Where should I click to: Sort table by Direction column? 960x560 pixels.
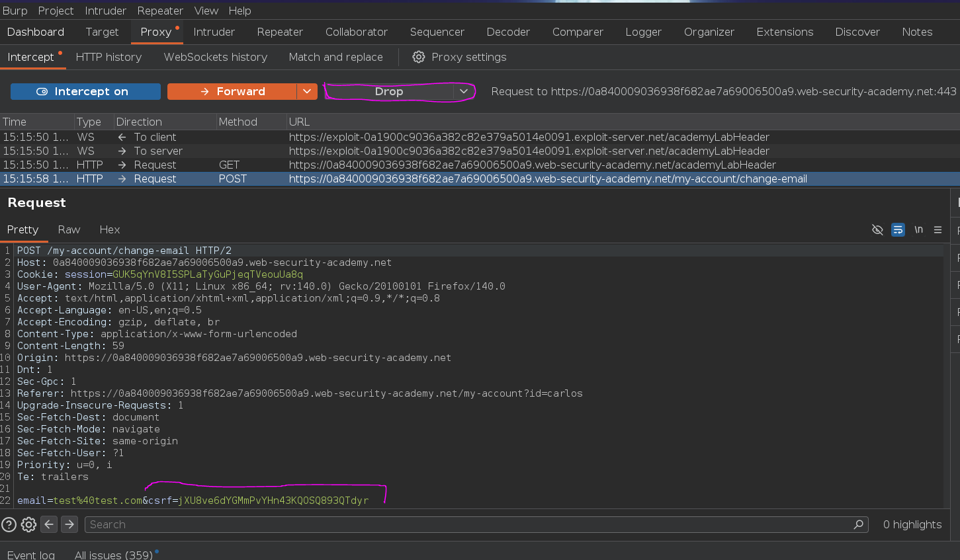(165, 122)
